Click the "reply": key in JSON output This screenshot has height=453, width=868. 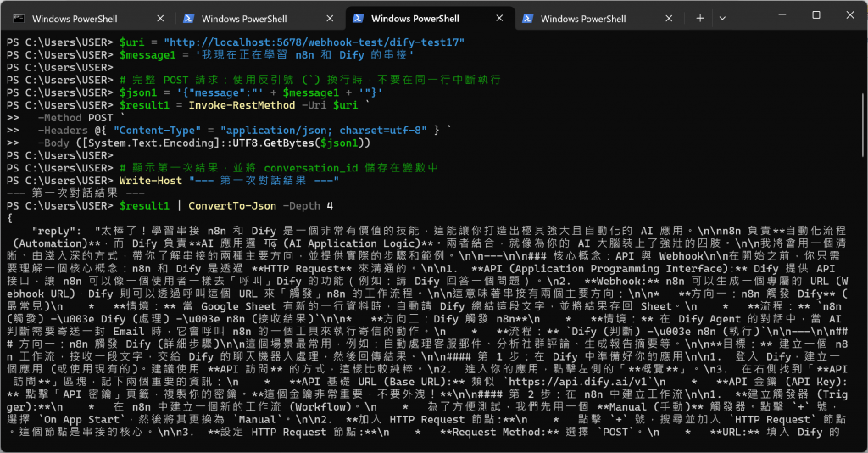pos(57,231)
